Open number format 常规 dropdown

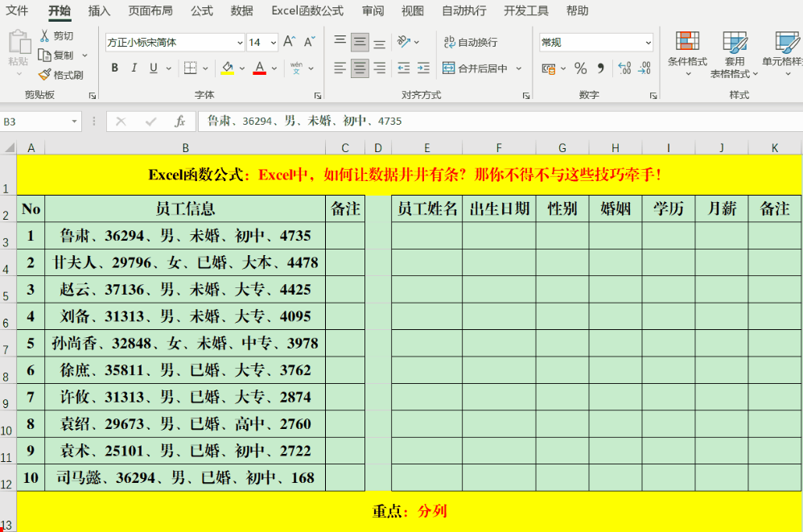[649, 43]
